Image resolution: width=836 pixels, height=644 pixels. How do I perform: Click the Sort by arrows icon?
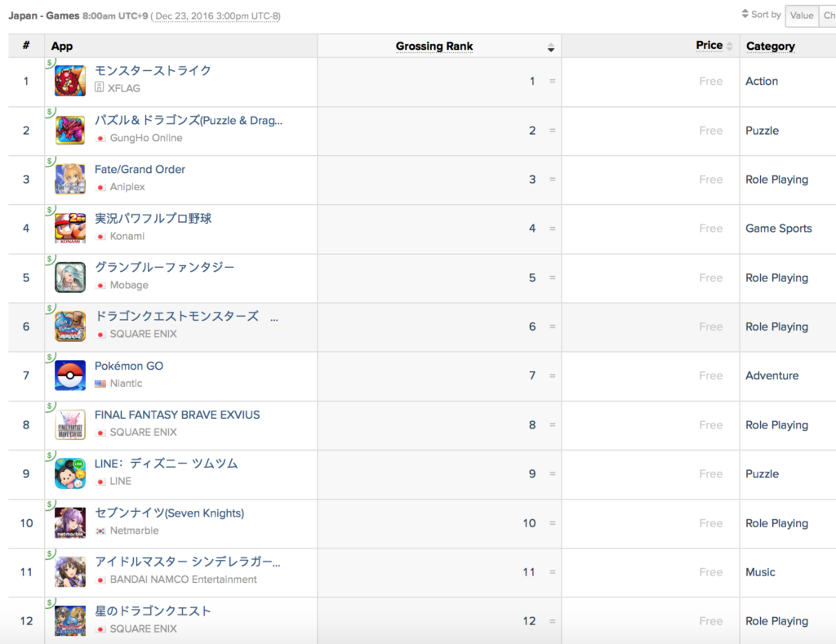point(745,14)
